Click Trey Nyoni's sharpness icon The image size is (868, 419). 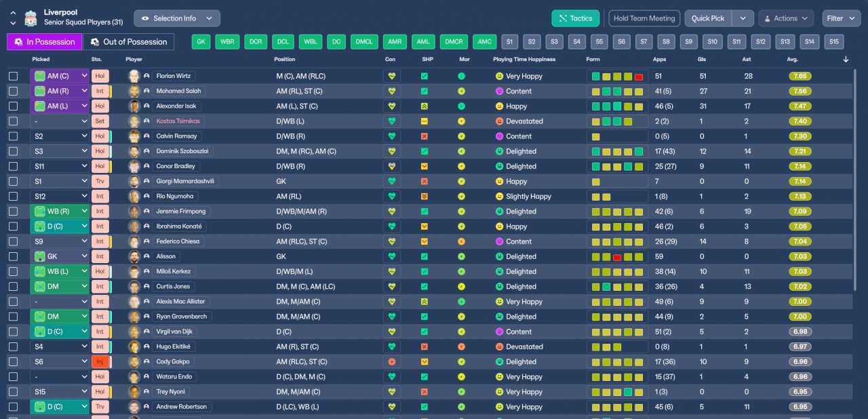point(424,392)
